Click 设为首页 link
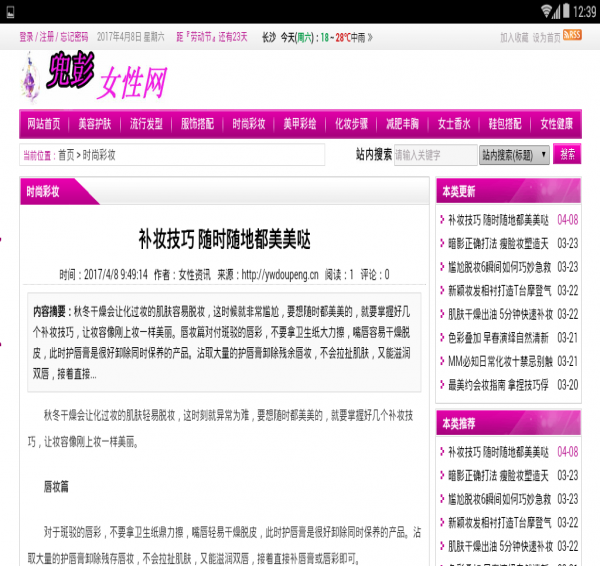Screen dimensions: 600x566 (546, 38)
